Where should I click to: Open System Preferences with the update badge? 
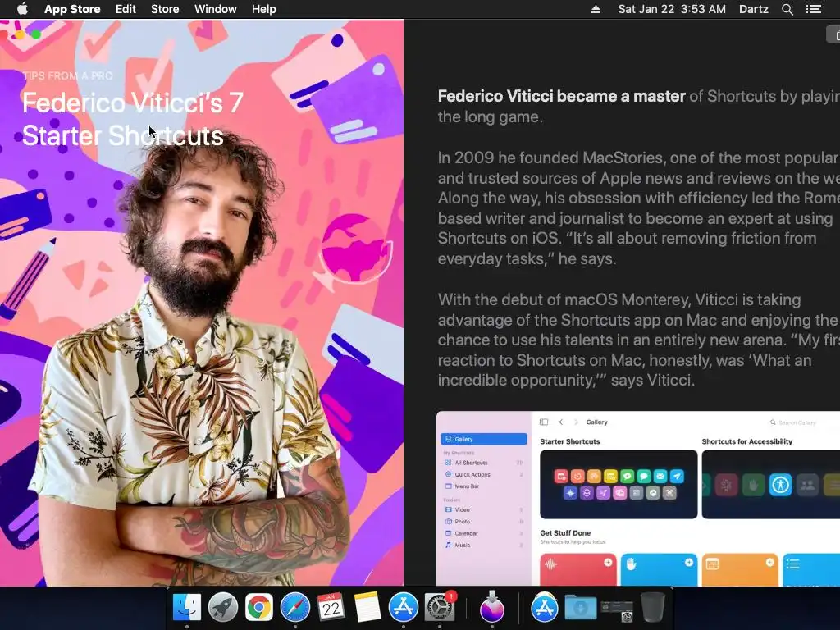(x=440, y=608)
